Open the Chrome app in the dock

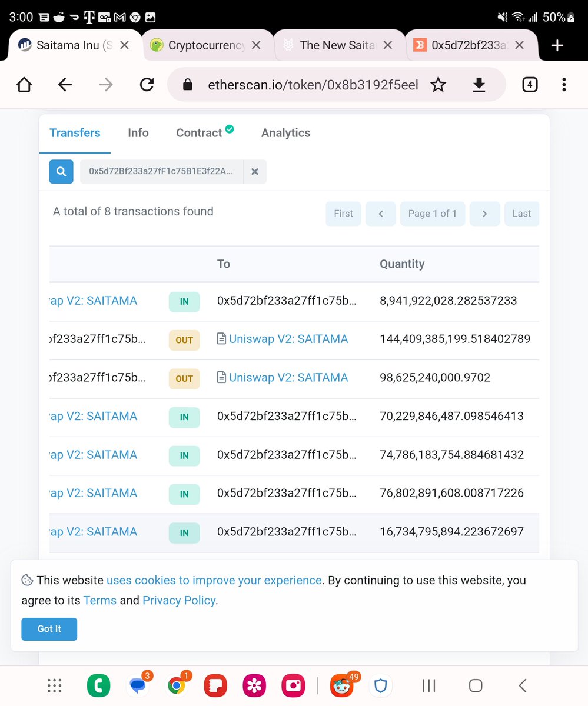[177, 684]
